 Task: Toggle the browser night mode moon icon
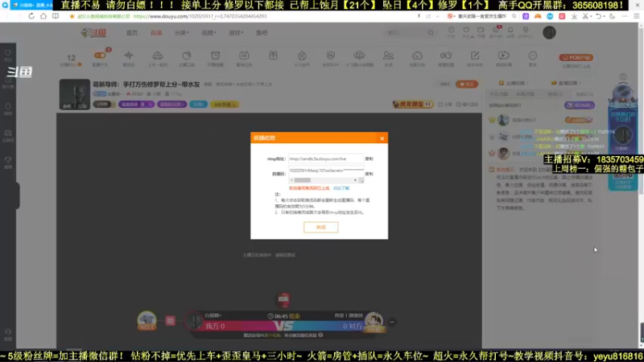613,16
